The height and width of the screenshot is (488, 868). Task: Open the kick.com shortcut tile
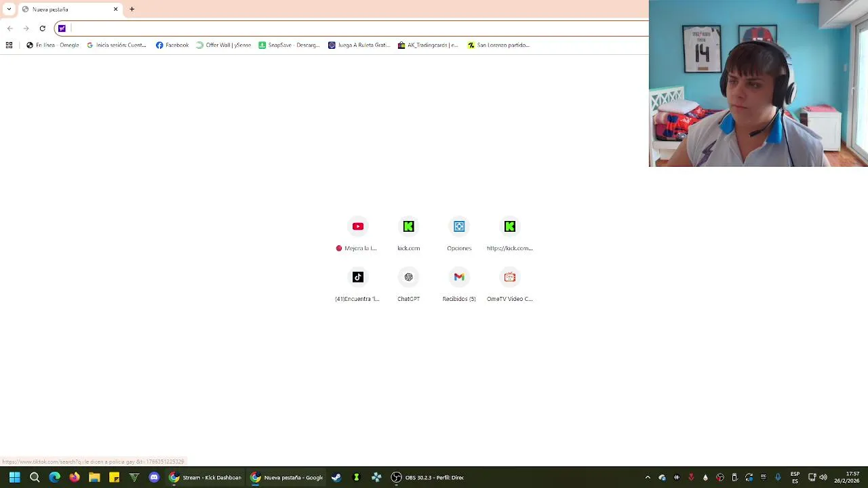point(408,234)
